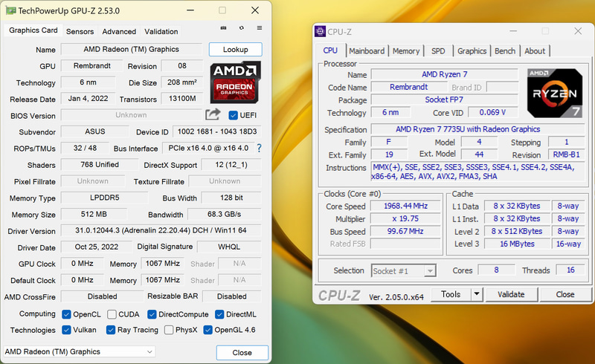Select the CPU tab in CPU-Z
This screenshot has height=364, width=595.
pyautogui.click(x=330, y=51)
